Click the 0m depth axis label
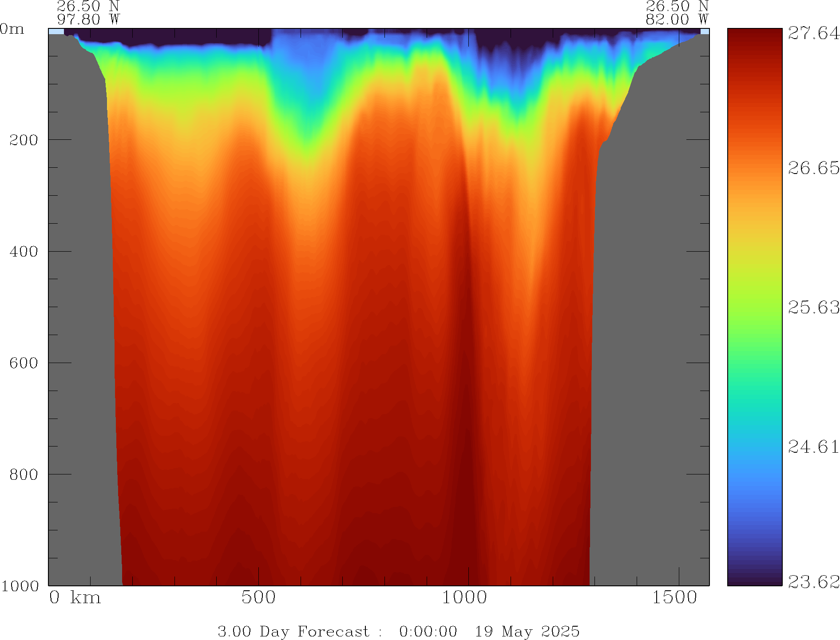840x640 pixels. 12,29
